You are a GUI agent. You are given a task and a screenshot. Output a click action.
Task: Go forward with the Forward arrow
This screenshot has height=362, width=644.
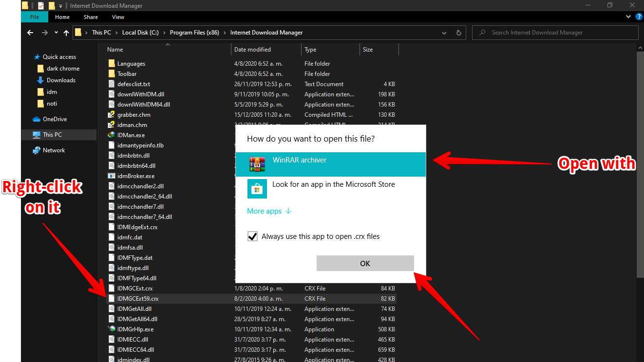click(x=45, y=33)
